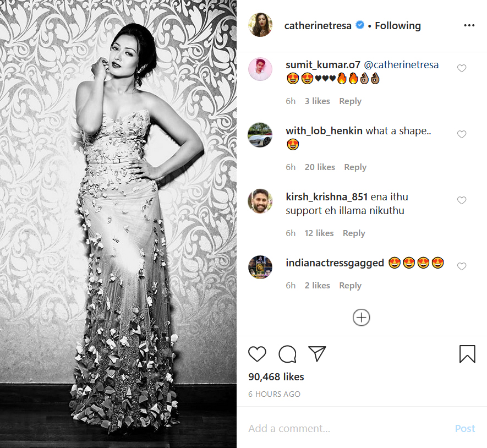This screenshot has height=448, width=487.
Task: Click the Following button
Action: click(398, 25)
